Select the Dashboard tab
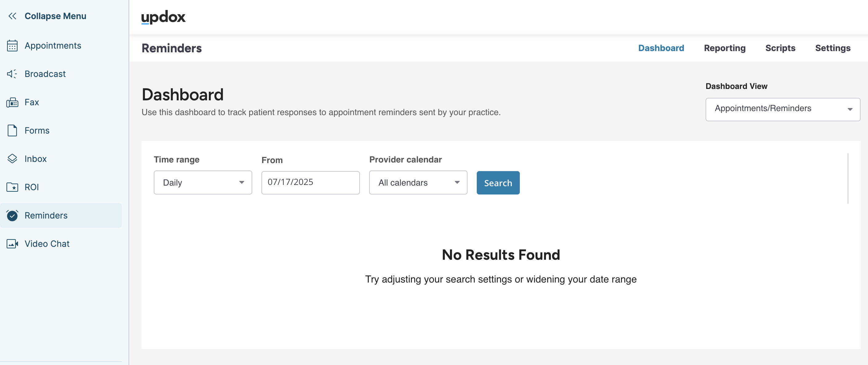Screen dimensions: 868x365 tap(661, 48)
